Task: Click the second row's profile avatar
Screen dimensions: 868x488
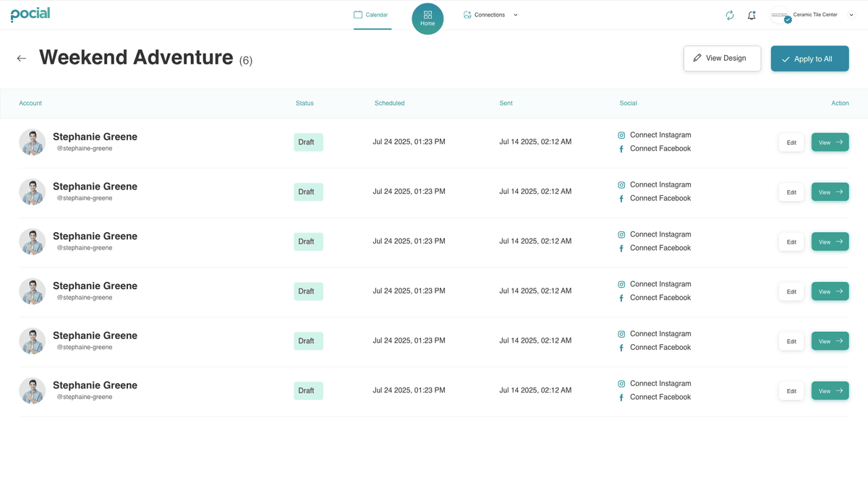Action: [33, 192]
